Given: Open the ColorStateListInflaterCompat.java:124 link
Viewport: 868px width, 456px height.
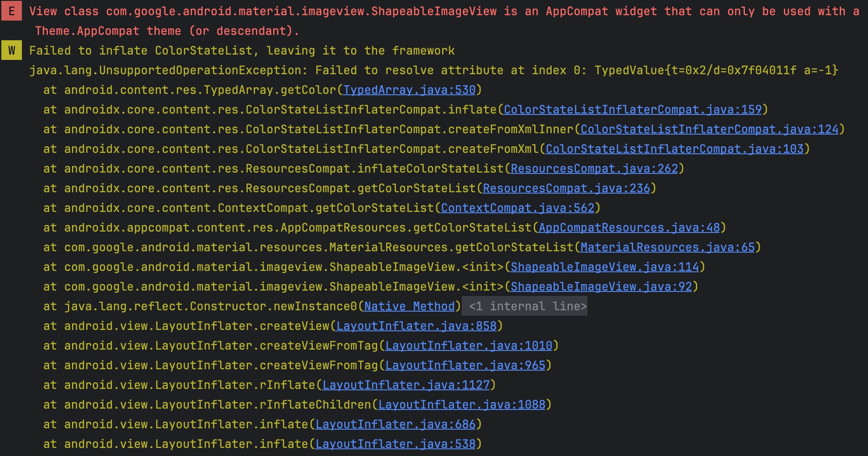Looking at the screenshot, I should (709, 129).
